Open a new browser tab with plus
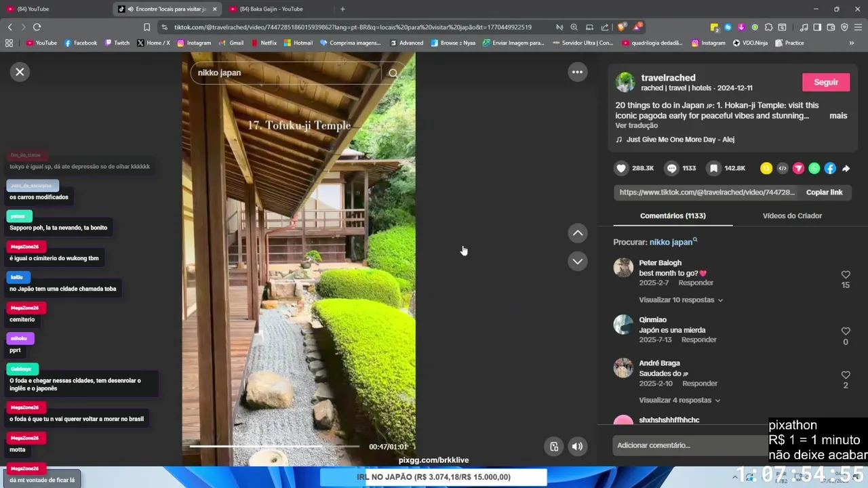Image resolution: width=868 pixels, height=488 pixels. 342,9
